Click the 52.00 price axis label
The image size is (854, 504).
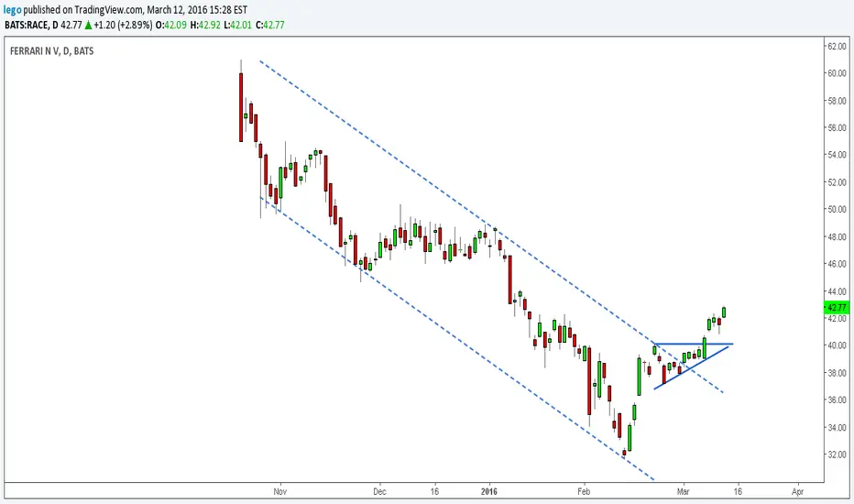tap(837, 182)
